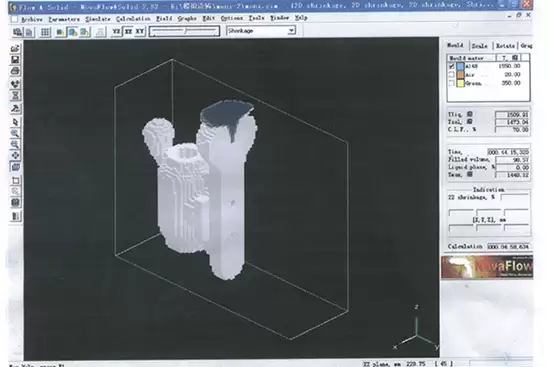Click the highlighted blue 3D view icon
Image resolution: width=550 pixels, height=367 pixels.
(72, 32)
